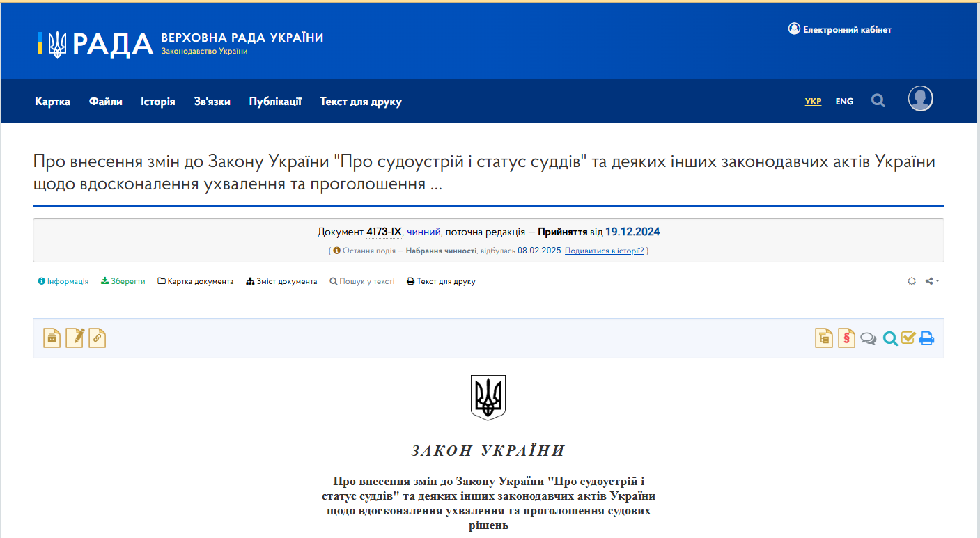Click the document editing pencil icon
Screen dimensions: 980x538
[75, 338]
